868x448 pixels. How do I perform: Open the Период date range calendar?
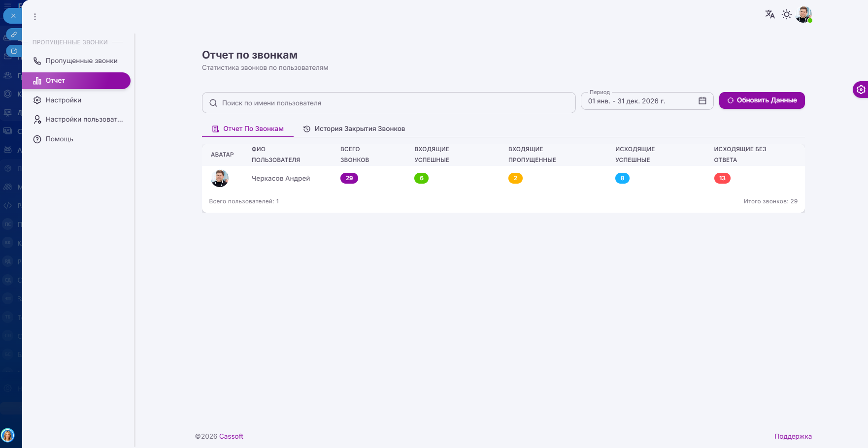point(702,101)
